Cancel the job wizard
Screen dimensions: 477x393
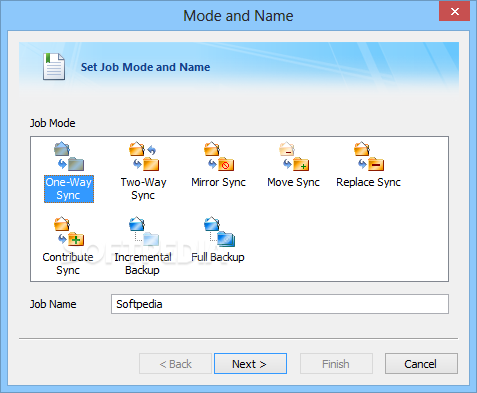(421, 364)
